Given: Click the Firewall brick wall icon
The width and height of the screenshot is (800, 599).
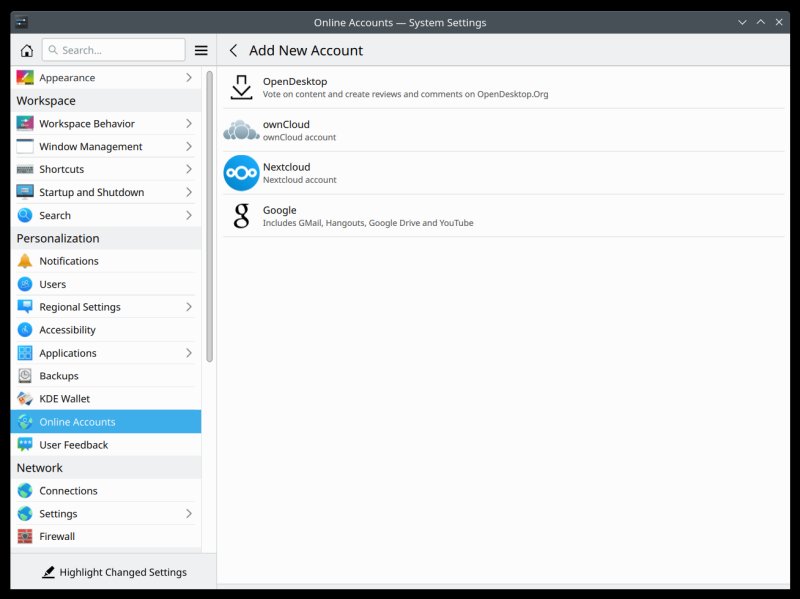Looking at the screenshot, I should tap(25, 537).
